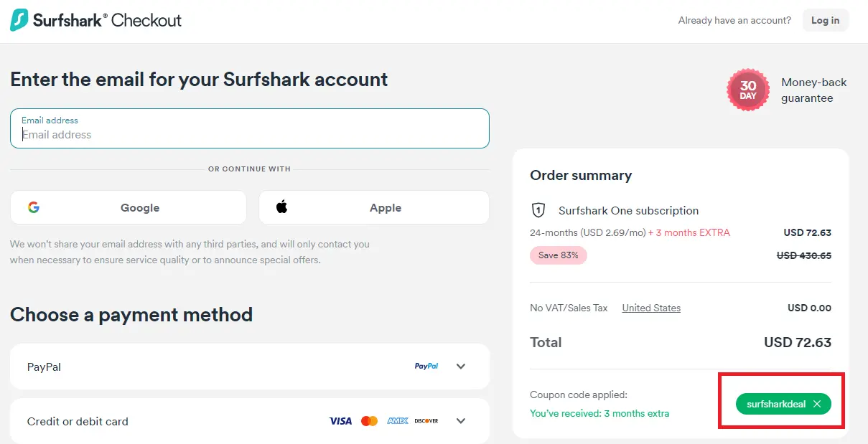Click the Email address input field
This screenshot has height=444, width=868.
coord(249,133)
